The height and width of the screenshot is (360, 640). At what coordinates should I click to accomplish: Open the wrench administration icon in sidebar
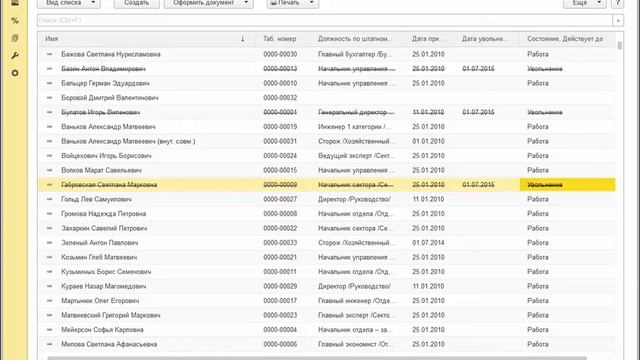tap(15, 56)
